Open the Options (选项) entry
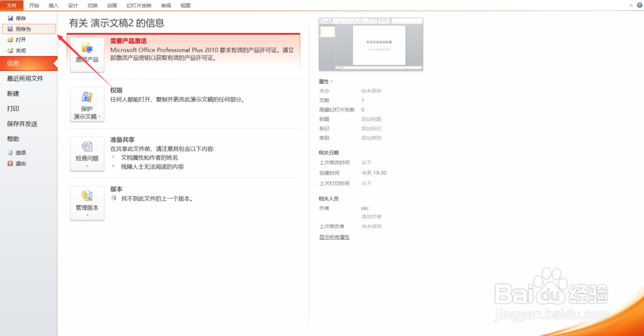Screen dimensions: 644x336 tap(17, 153)
